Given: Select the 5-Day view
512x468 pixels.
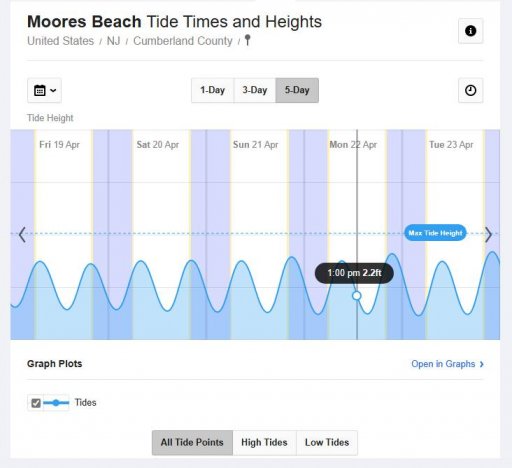Looking at the screenshot, I should coord(297,90).
